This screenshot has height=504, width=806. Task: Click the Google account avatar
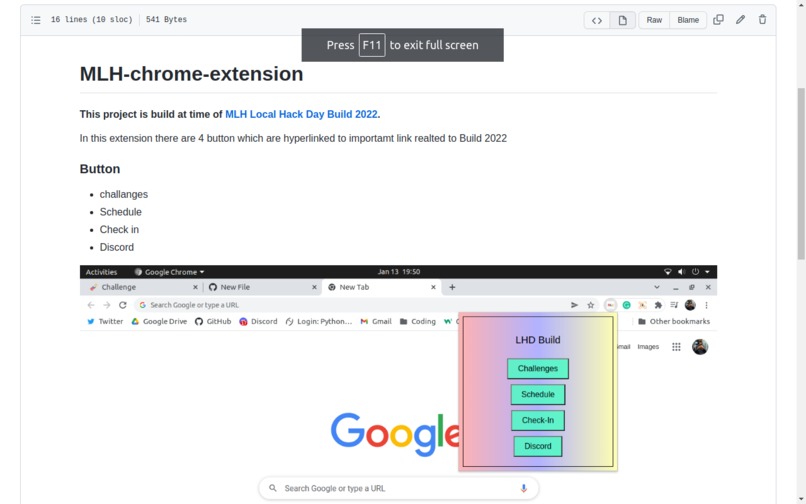700,347
